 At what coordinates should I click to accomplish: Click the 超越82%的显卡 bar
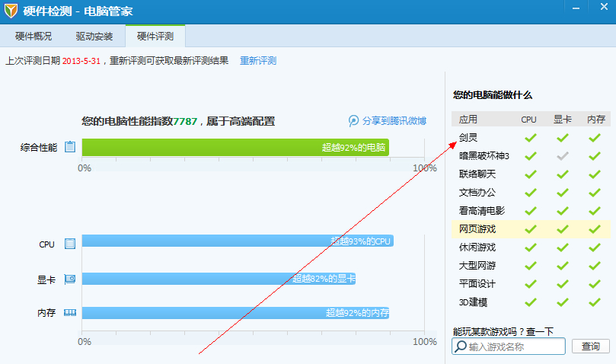tap(219, 279)
